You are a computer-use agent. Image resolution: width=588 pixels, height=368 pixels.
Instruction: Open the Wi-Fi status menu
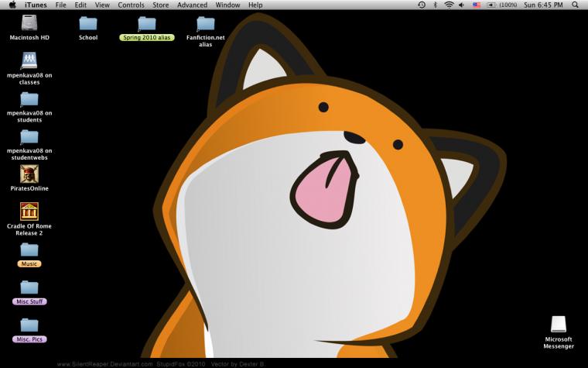click(x=449, y=5)
